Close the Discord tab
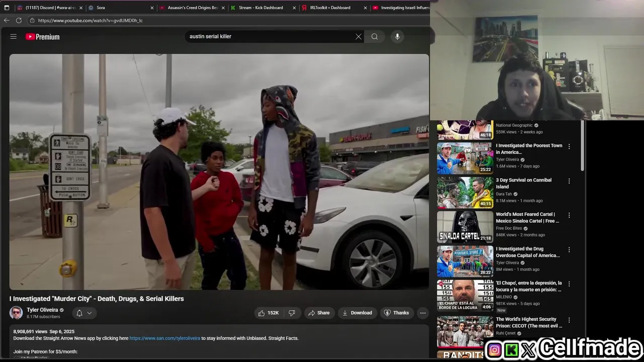The width and height of the screenshot is (644, 362). coord(81,8)
